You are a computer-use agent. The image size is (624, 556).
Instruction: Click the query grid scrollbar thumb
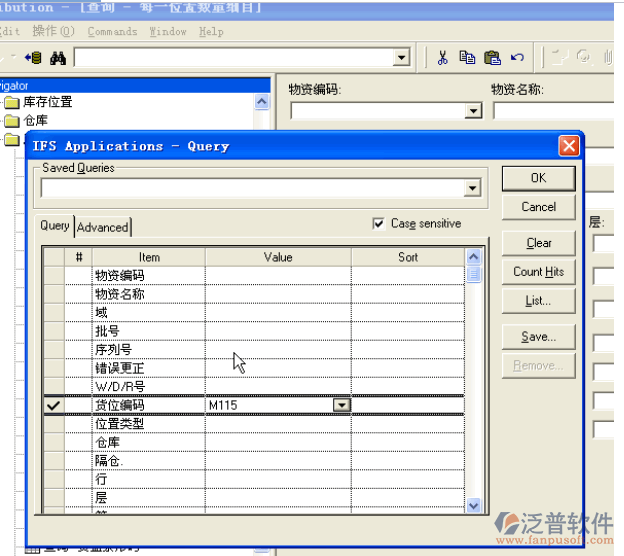tap(473, 274)
